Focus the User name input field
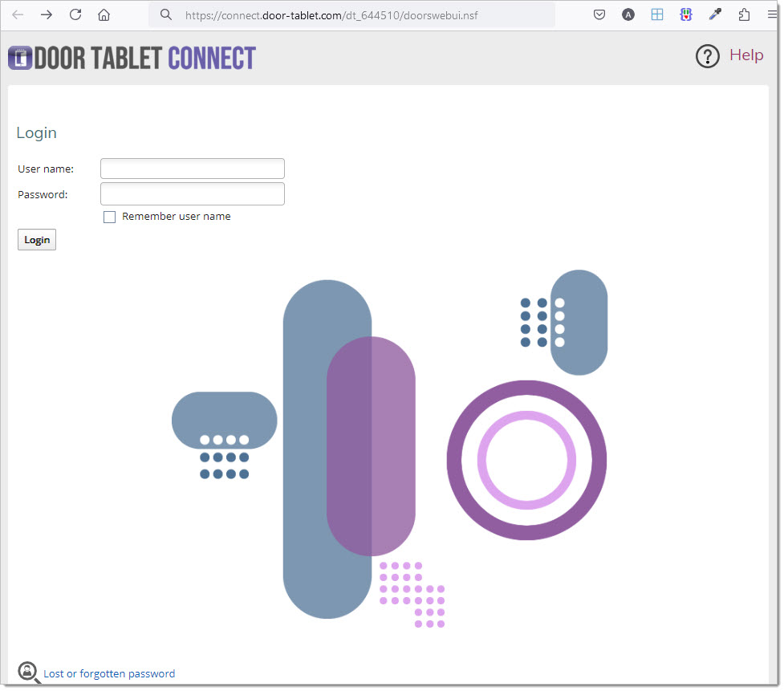 [x=193, y=169]
